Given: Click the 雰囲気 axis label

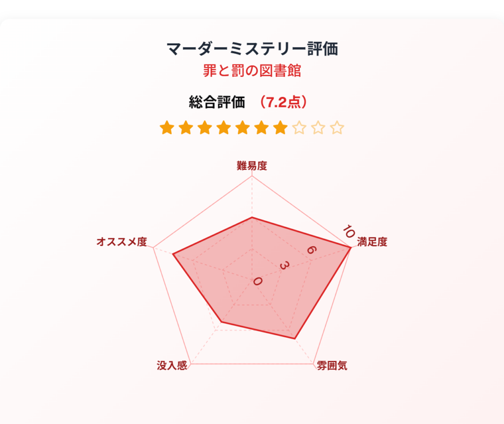Looking at the screenshot, I should (332, 365).
